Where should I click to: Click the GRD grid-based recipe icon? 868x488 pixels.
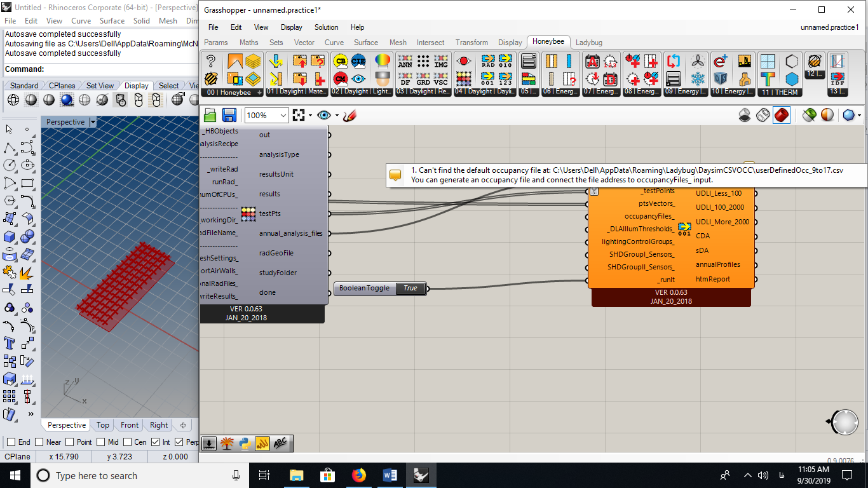(x=423, y=79)
